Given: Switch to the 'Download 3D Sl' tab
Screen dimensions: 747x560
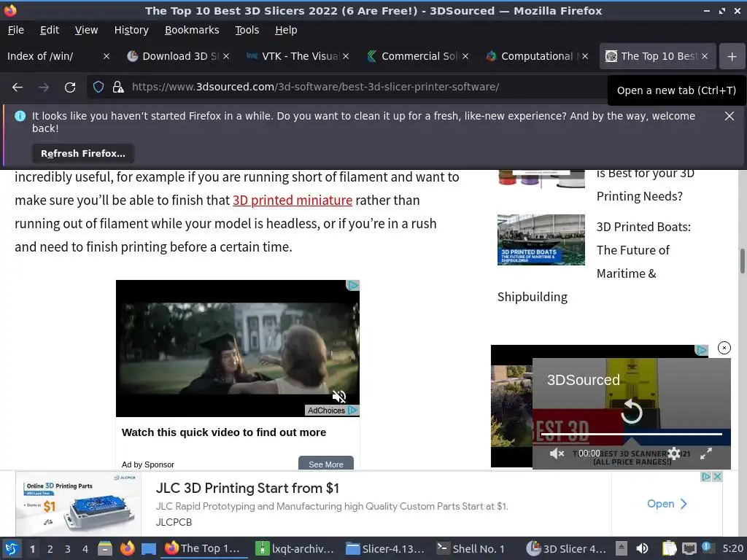Looking at the screenshot, I should (x=174, y=56).
